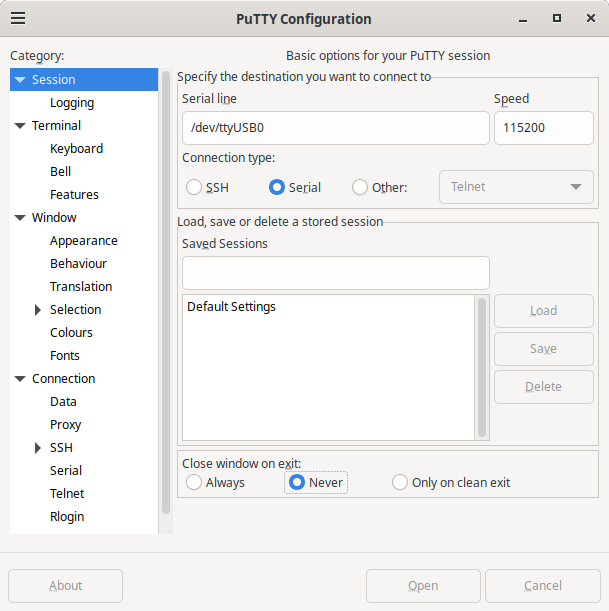Viewport: 609px width, 611px height.
Task: Expand the SSH subcategory arrow
Action: coord(38,448)
